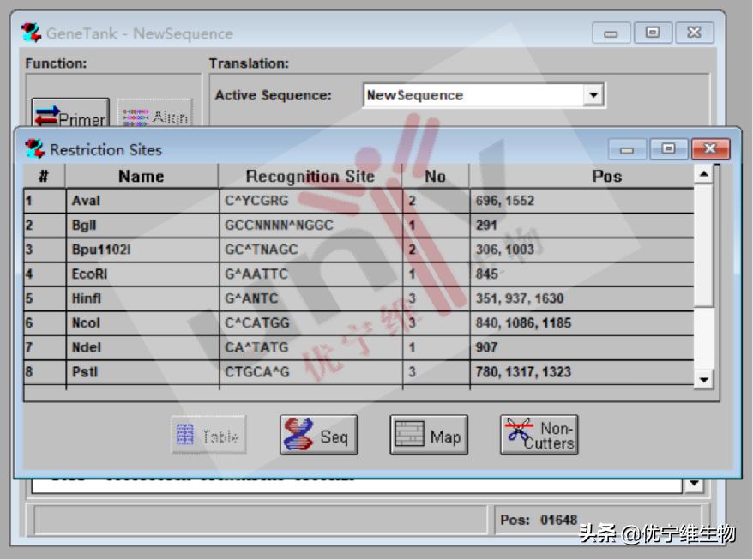Sort by Name column header
Image resolution: width=753 pixels, height=560 pixels.
coord(142,177)
